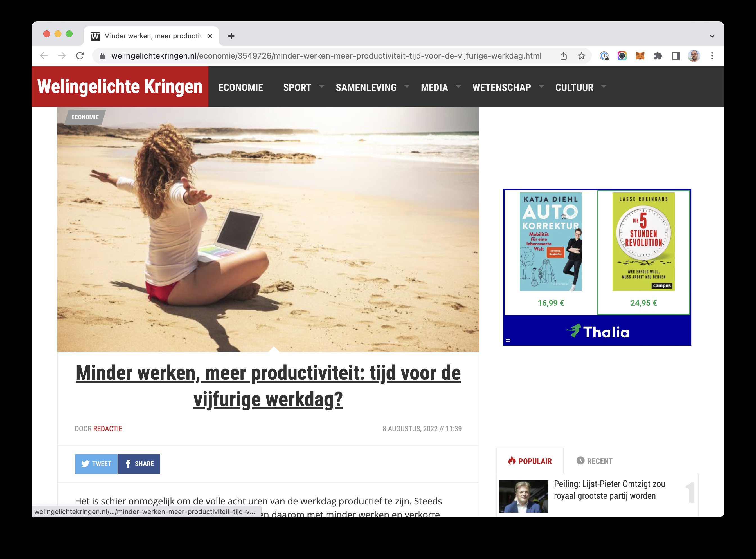The width and height of the screenshot is (756, 559).
Task: Open the Economie navigation item
Action: [x=240, y=87]
